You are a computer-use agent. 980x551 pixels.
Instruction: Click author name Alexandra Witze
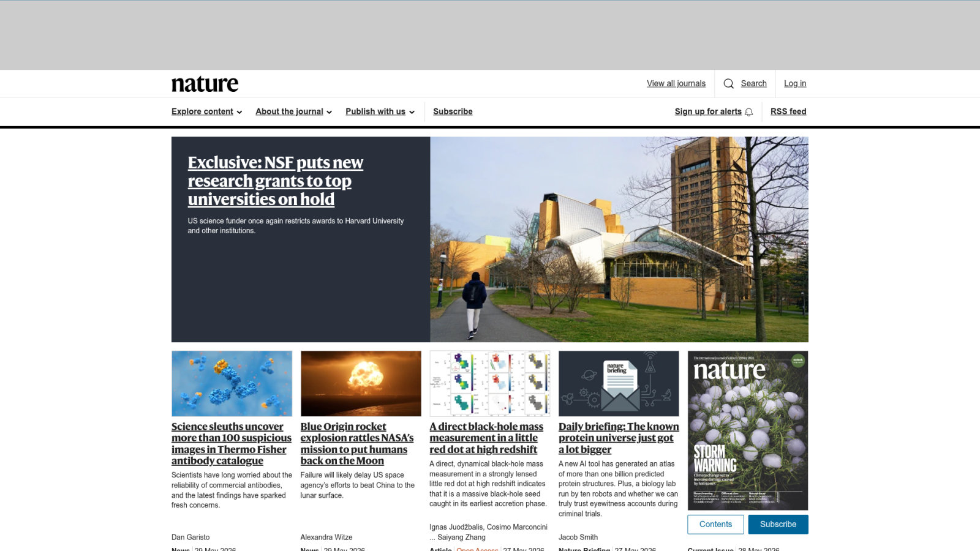(326, 537)
